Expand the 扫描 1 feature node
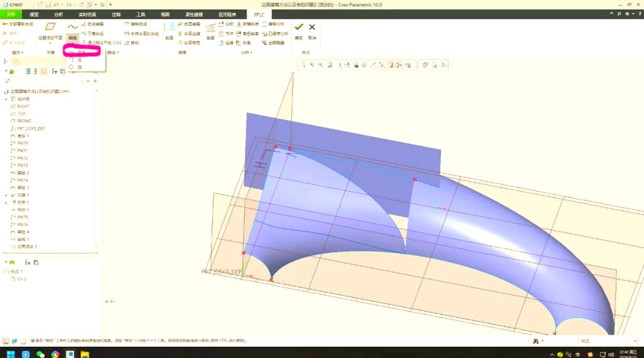Image resolution: width=644 pixels, height=358 pixels. pos(6,195)
